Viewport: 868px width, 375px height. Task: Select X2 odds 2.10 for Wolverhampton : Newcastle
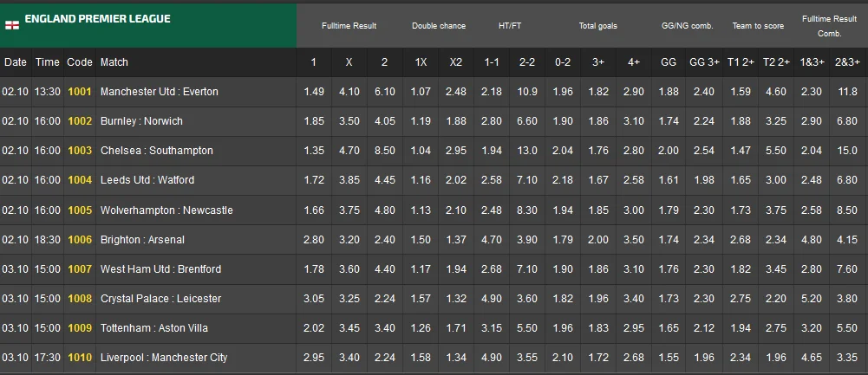click(456, 210)
